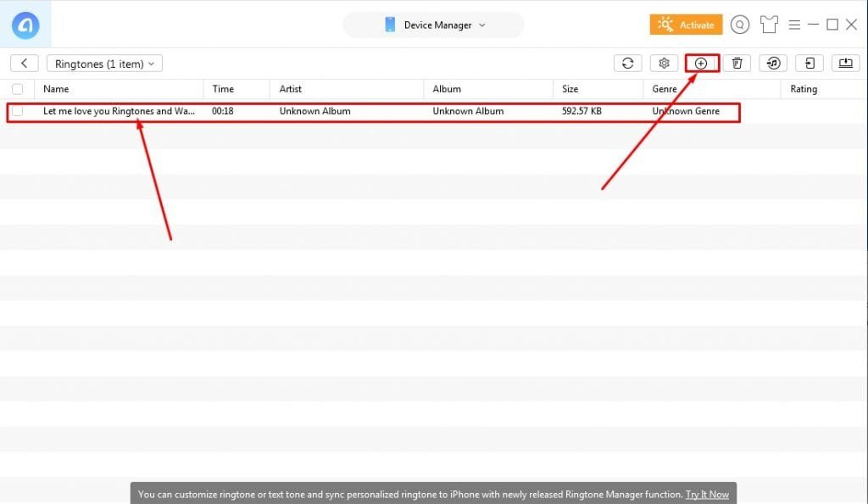This screenshot has width=868, height=504.
Task: Click the export to computer icon
Action: click(x=845, y=64)
